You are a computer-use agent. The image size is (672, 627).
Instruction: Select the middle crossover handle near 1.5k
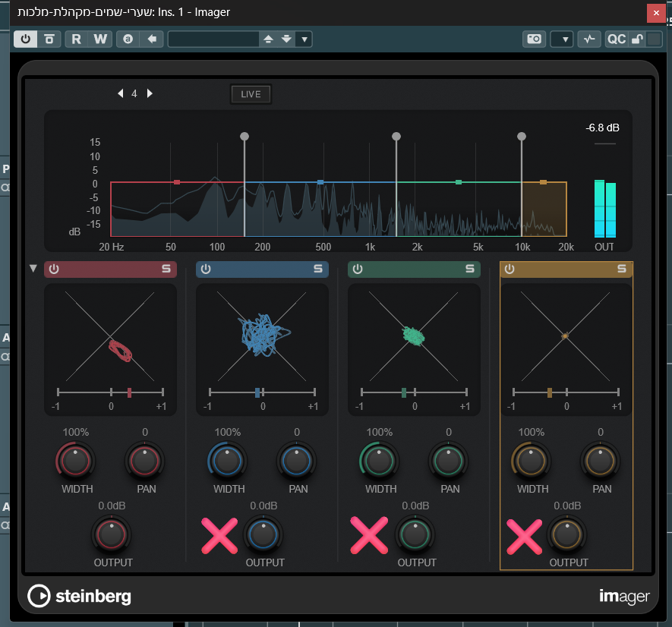point(396,137)
